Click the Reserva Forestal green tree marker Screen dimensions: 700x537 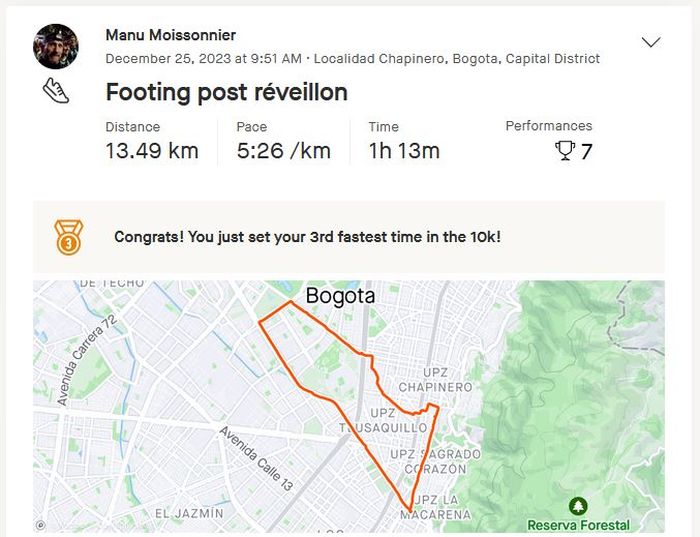tap(578, 506)
